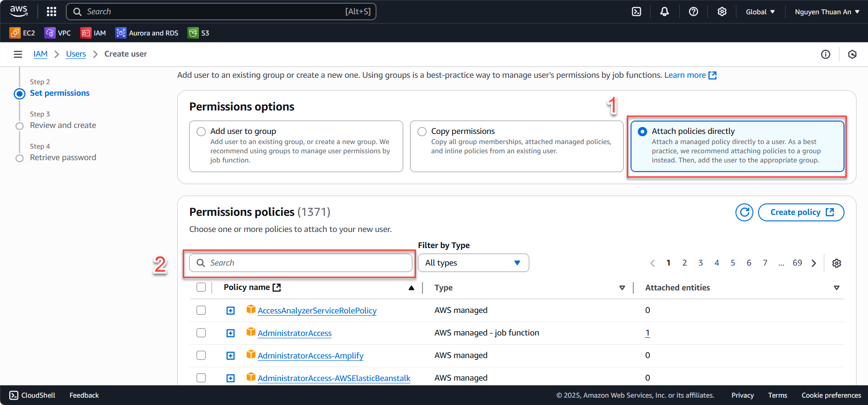Screen dimensions: 868x405
Task: Open AdministratorAccess-Amplify policy link
Action: pyautogui.click(x=311, y=356)
